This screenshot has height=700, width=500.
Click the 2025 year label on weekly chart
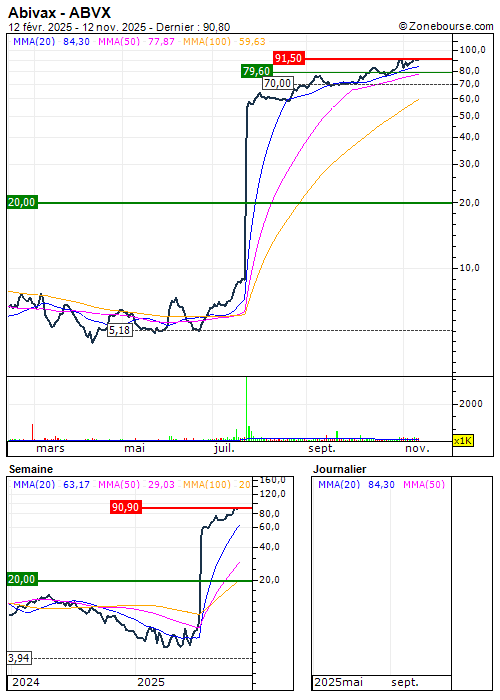(151, 682)
